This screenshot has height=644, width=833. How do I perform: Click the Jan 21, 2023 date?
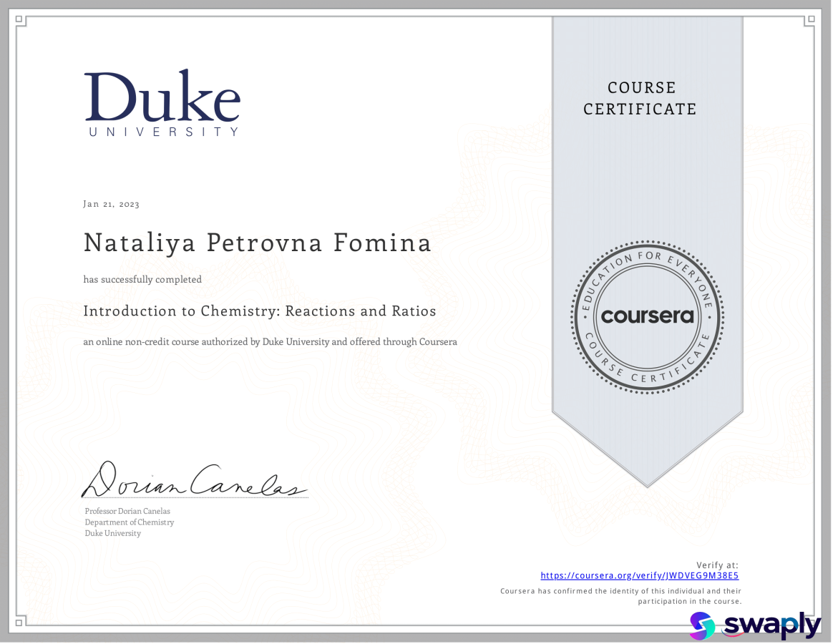click(112, 204)
